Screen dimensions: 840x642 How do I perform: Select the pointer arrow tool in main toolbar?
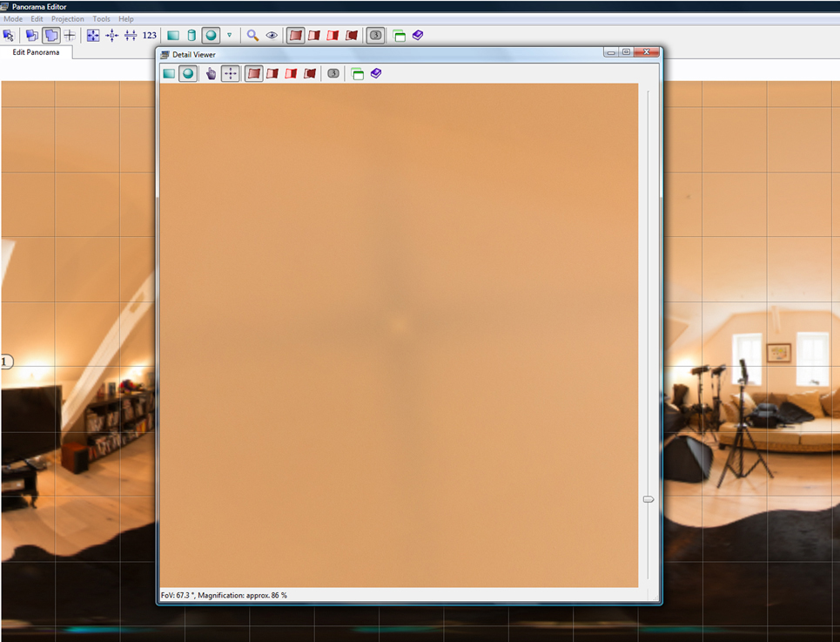click(9, 36)
